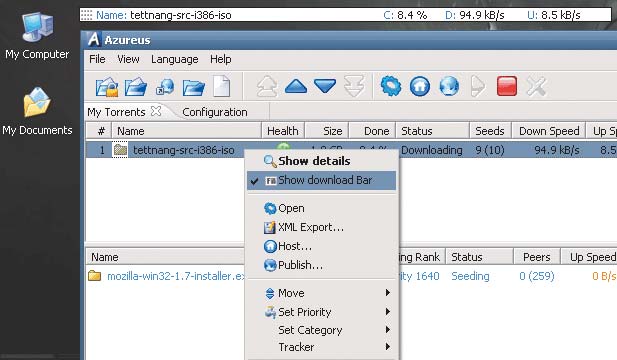Open torrent file with lock icon
The image size is (617, 360).
click(107, 87)
